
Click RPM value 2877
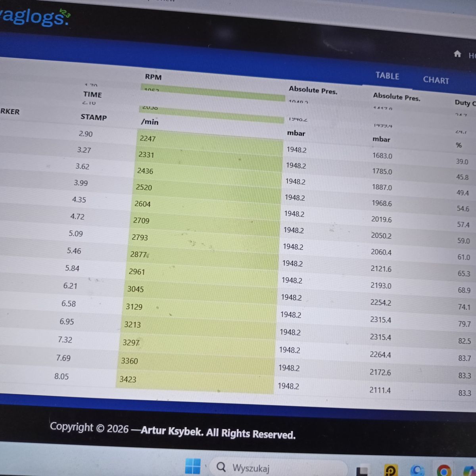tap(138, 254)
